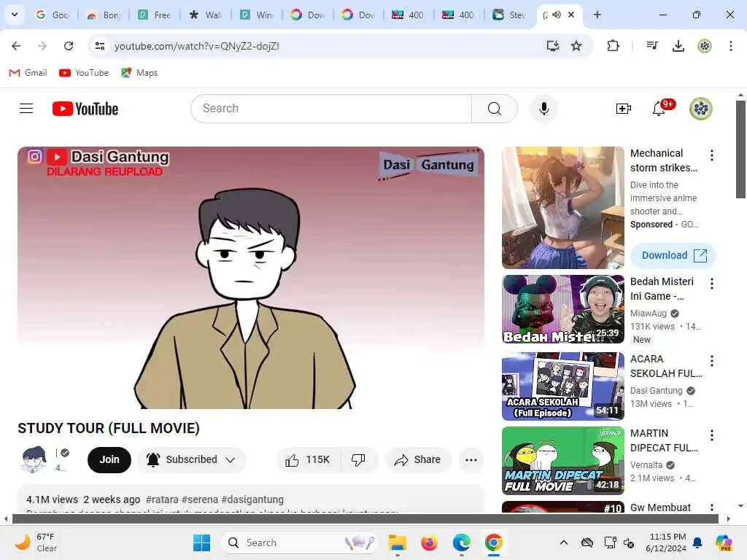Open Windows Start menu

tap(201, 542)
